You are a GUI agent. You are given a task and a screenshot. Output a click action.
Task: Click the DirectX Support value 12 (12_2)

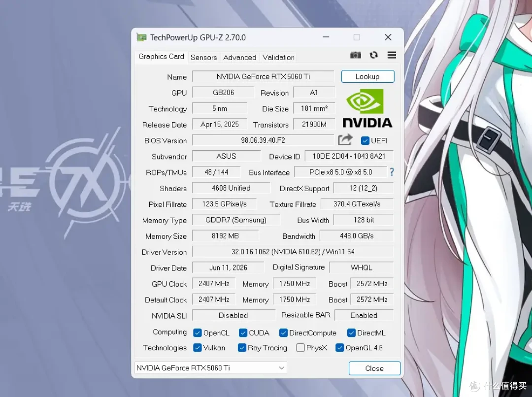tap(364, 188)
